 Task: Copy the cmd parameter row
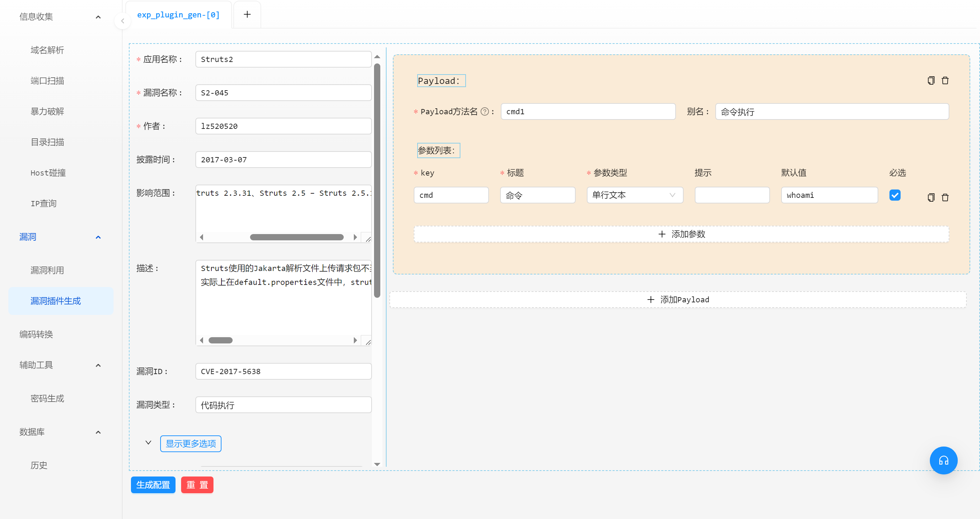pos(931,197)
